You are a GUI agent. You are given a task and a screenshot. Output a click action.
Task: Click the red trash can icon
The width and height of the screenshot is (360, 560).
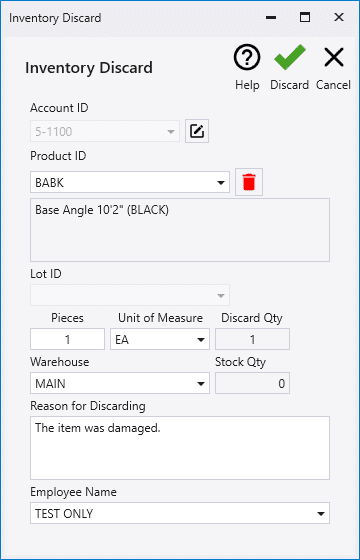(x=249, y=182)
